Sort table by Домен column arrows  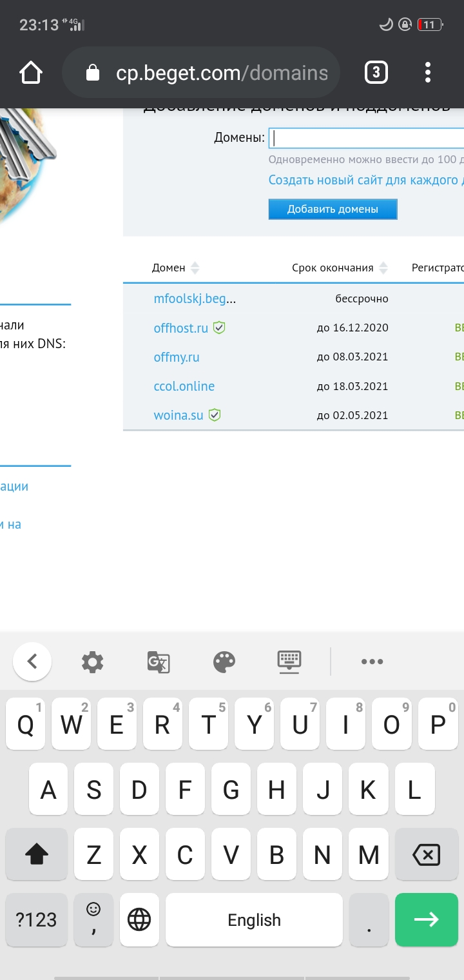tap(195, 268)
